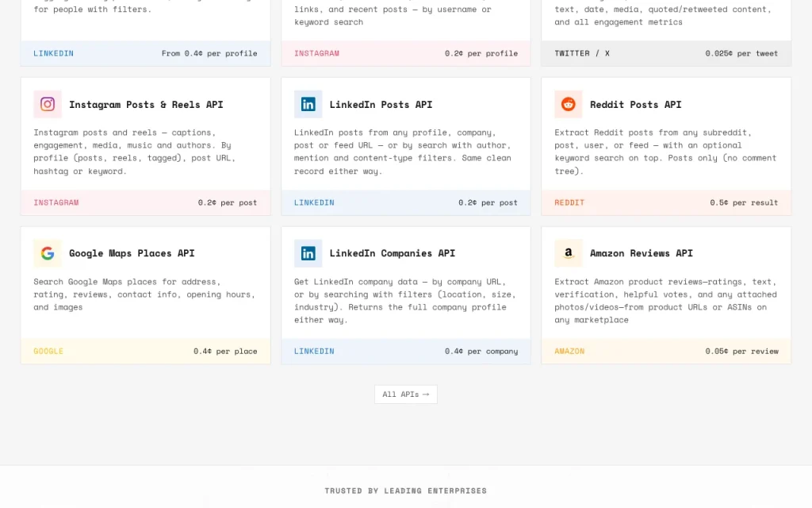Open LinkedIn Posts API title
This screenshot has width=812, height=508.
pyautogui.click(x=381, y=105)
